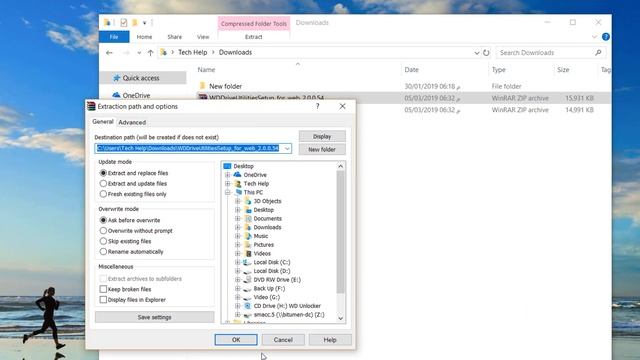Collapse the This PC node in tree
Screen dimensions: 640x360
(228, 192)
